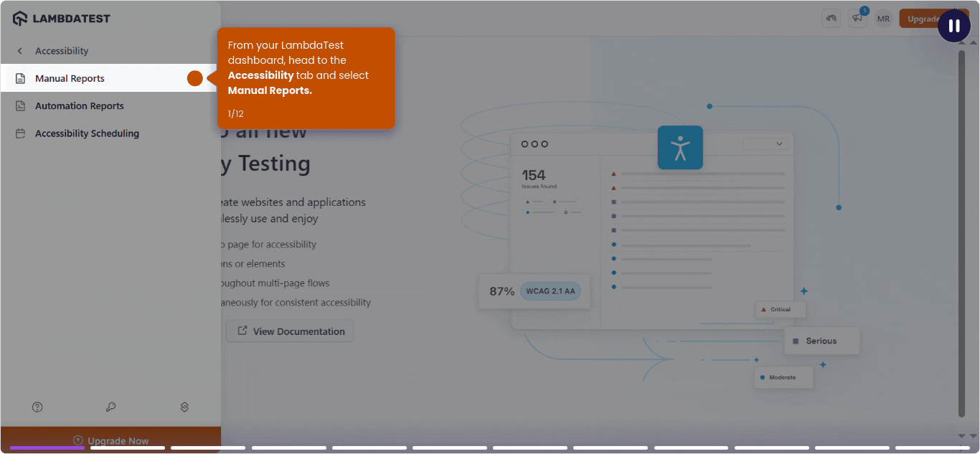The height and width of the screenshot is (454, 980).
Task: Click the '1/12' step counter in tooltip
Action: coord(236,113)
